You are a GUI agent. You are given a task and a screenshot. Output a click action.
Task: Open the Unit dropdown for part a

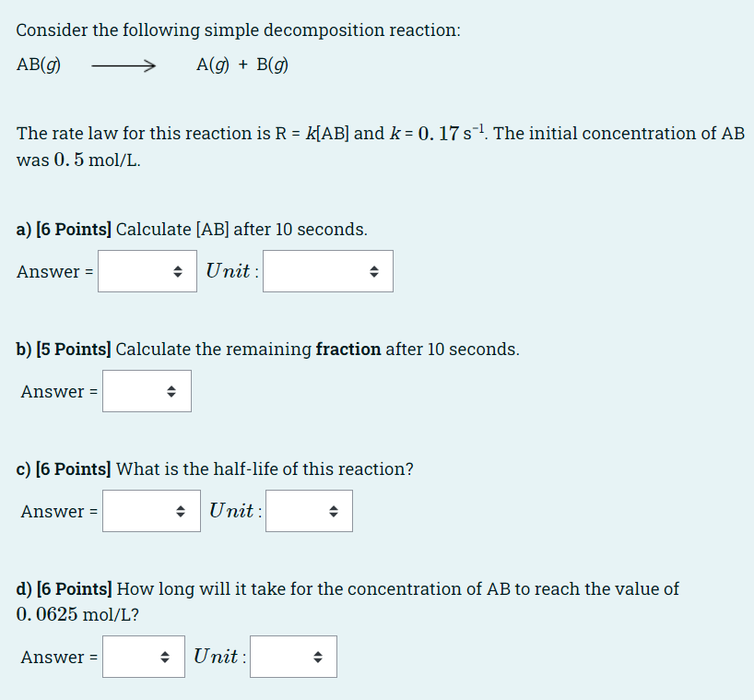(327, 271)
